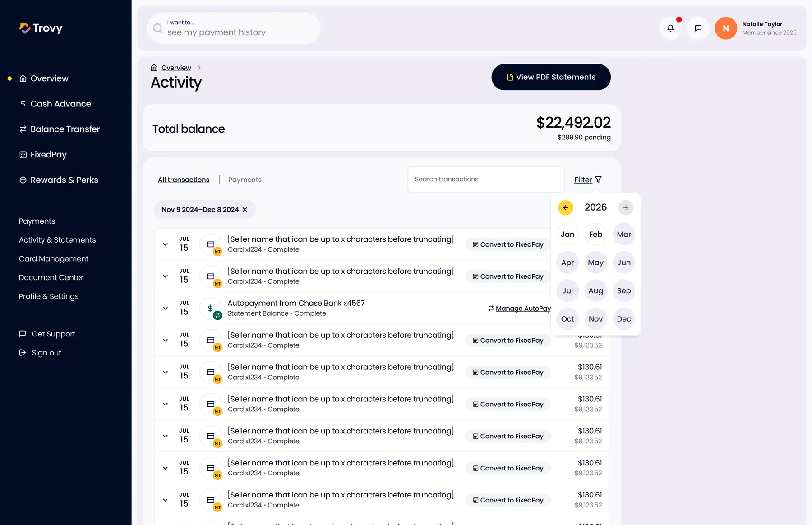This screenshot has width=812, height=525.
Task: Expand the first transaction row chevron
Action: (166, 244)
